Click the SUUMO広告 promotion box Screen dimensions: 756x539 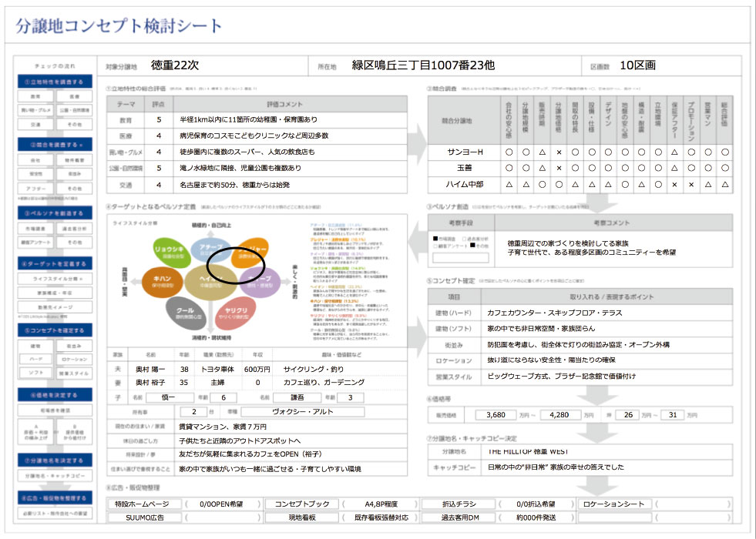(145, 517)
